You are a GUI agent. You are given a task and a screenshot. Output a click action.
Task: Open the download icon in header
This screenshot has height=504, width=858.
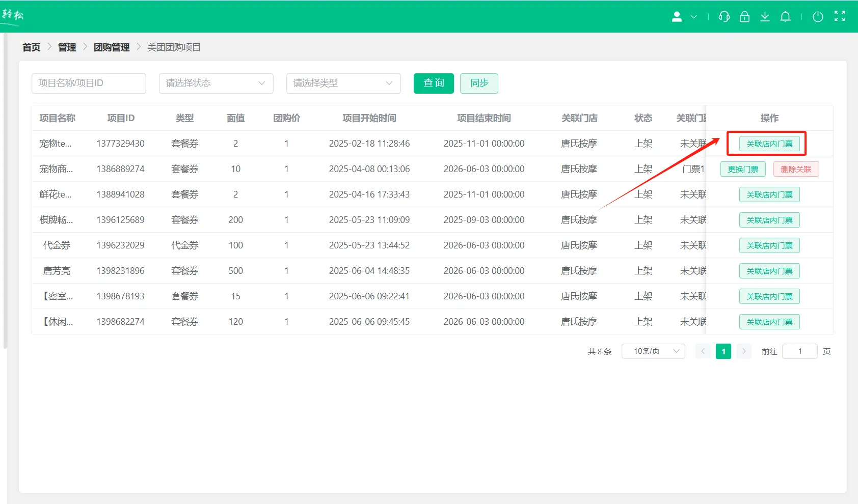click(765, 17)
